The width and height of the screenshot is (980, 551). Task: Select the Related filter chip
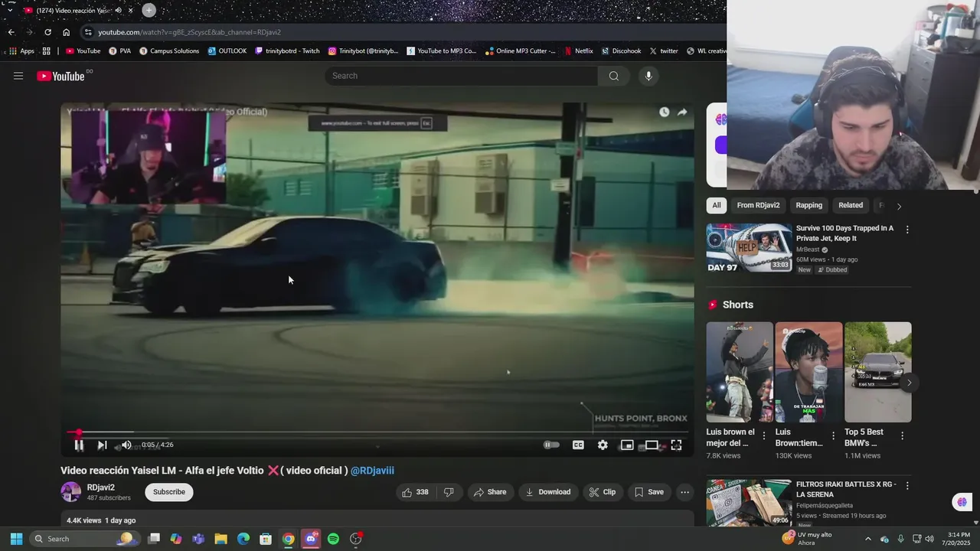(851, 205)
